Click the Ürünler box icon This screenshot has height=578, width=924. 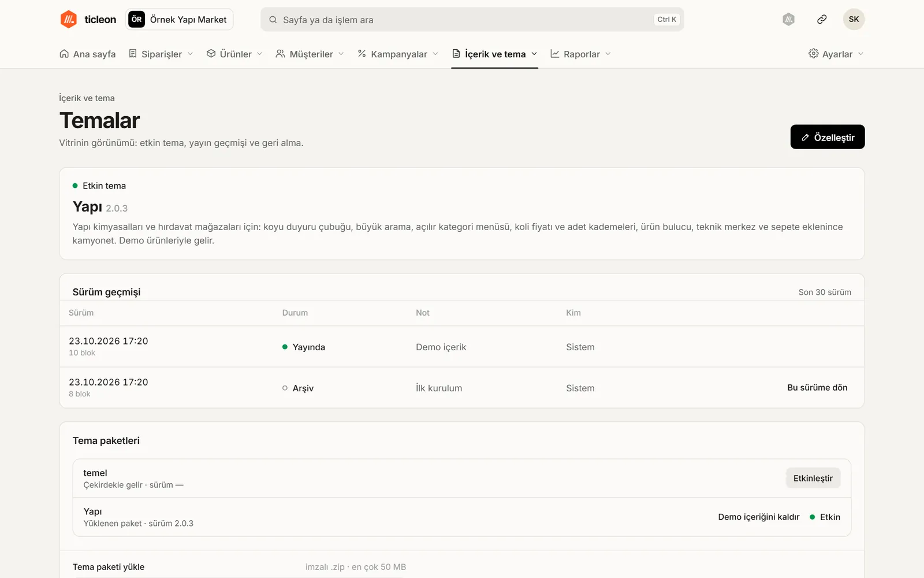[211, 54]
